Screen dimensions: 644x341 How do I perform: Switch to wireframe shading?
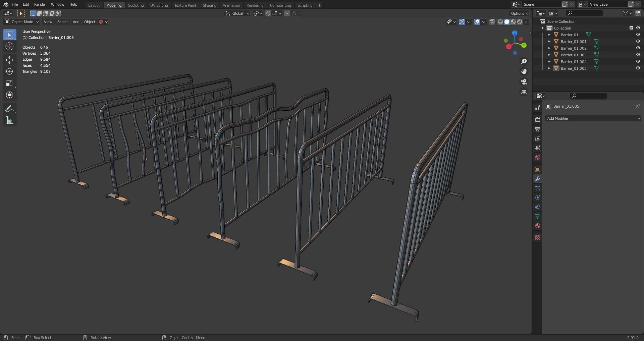pyautogui.click(x=500, y=22)
